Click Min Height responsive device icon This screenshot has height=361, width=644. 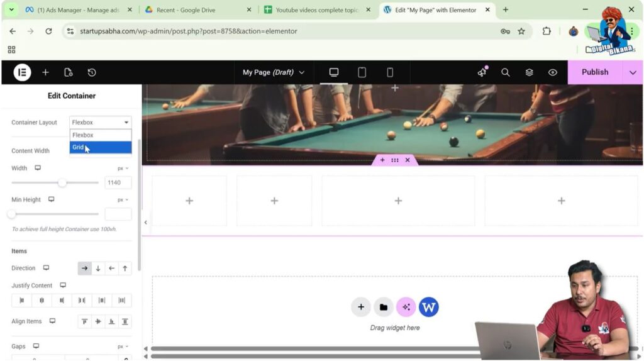click(x=52, y=199)
